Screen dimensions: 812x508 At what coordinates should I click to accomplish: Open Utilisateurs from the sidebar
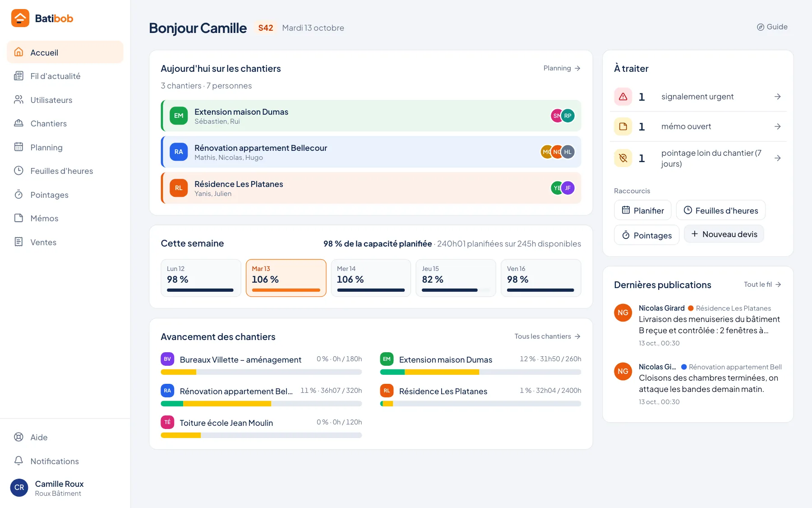[65, 100]
